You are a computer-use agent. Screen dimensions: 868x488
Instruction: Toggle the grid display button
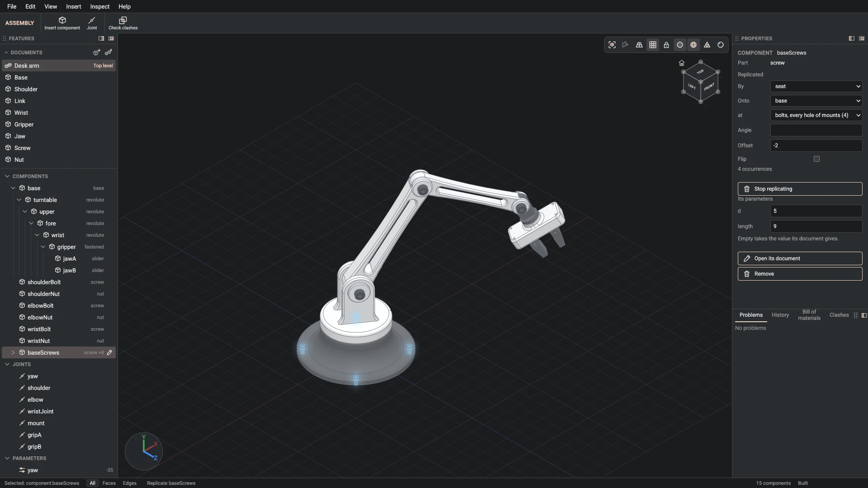[653, 45]
